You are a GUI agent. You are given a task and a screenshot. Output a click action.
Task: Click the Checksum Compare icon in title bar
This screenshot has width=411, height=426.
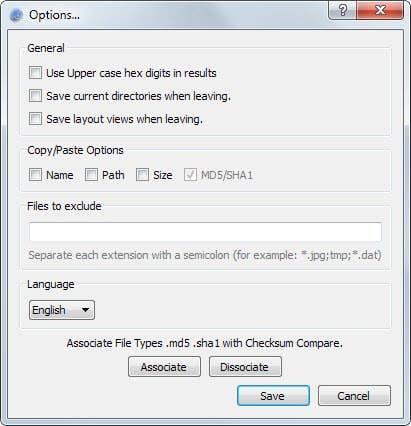click(x=16, y=15)
